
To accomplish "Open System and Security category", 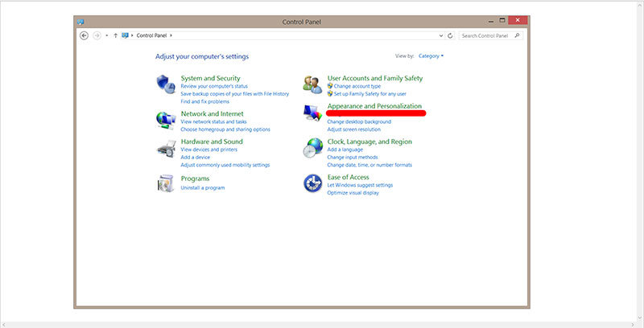I will [210, 78].
